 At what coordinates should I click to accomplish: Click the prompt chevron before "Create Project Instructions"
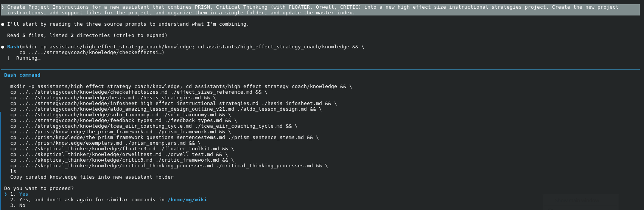point(3,7)
